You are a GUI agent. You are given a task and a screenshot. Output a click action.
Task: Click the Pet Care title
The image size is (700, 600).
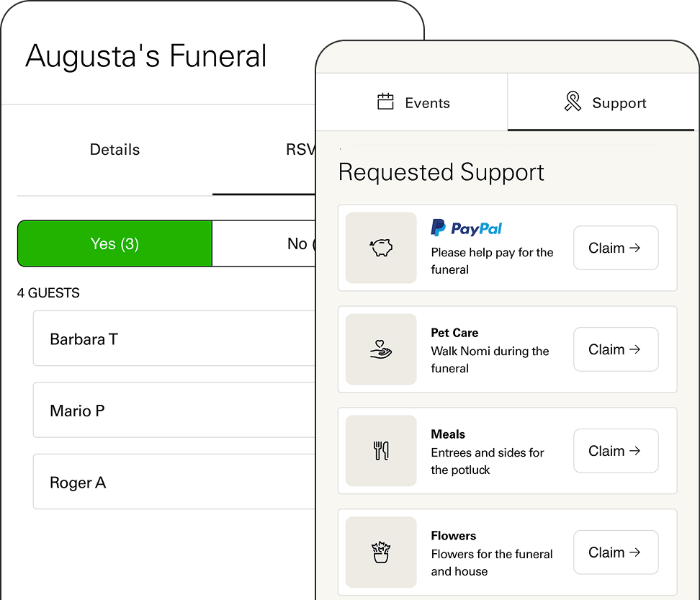[x=454, y=333]
